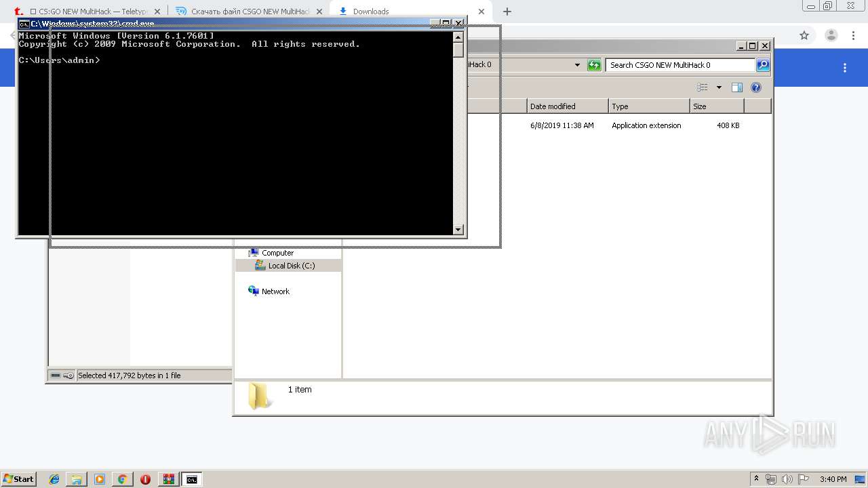Viewport: 868px width, 488px height.
Task: Close the Explorer window
Action: (x=765, y=46)
